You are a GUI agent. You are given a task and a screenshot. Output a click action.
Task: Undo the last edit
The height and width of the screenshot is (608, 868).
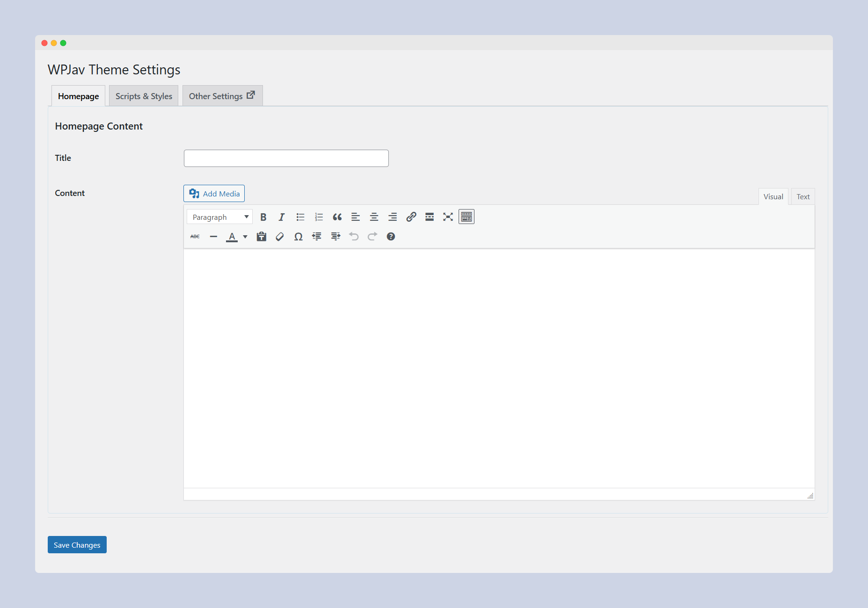point(354,237)
